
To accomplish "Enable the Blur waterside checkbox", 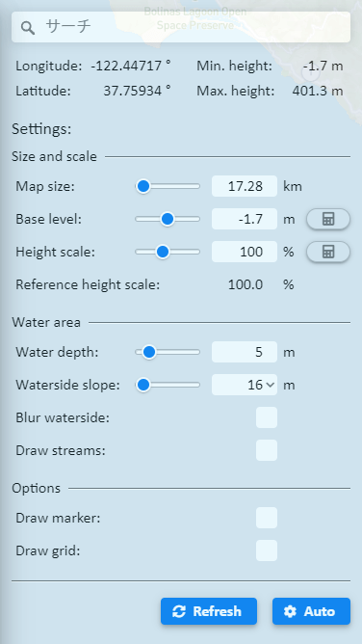I will click(267, 417).
